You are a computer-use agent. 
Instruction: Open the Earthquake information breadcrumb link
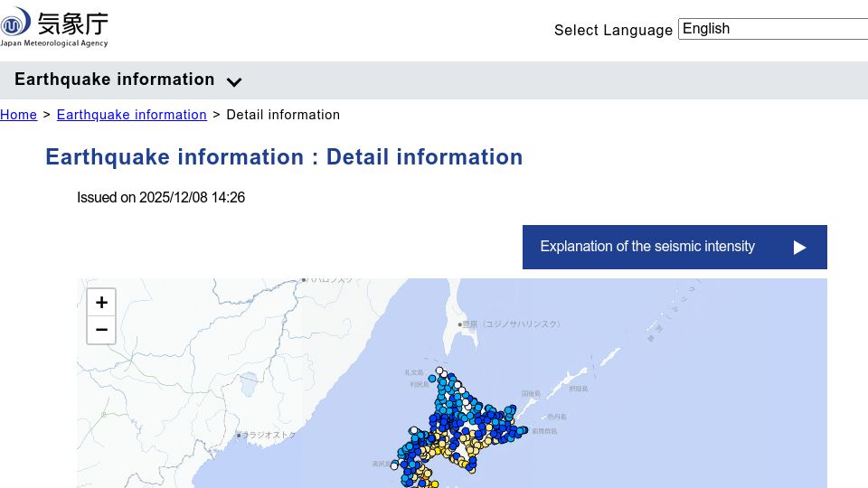click(132, 115)
